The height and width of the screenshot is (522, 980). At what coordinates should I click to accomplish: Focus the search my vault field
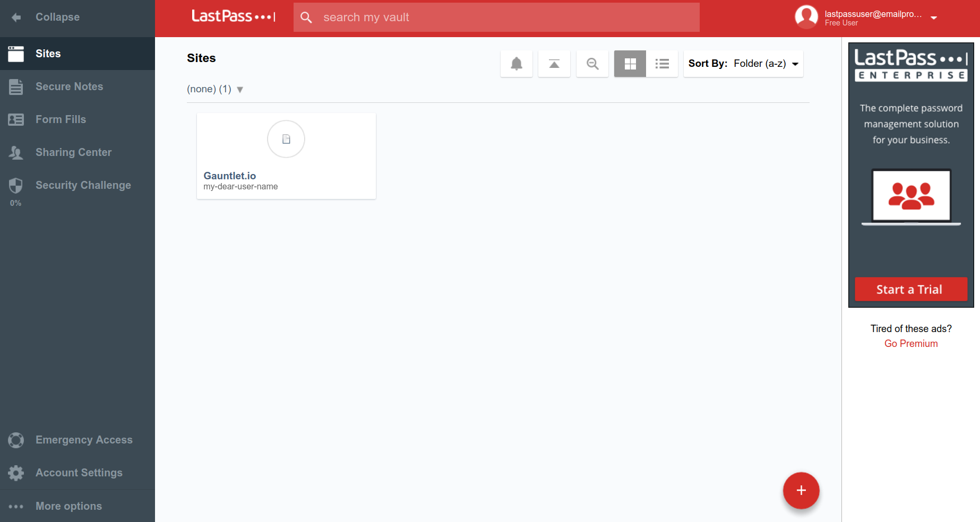(x=496, y=18)
